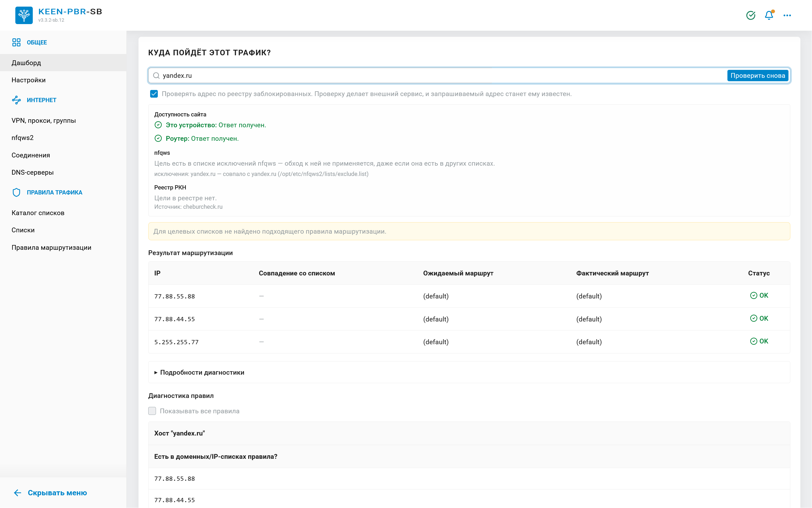Click the IP cell 5.255.255.77
The image size is (812, 508).
pos(177,342)
